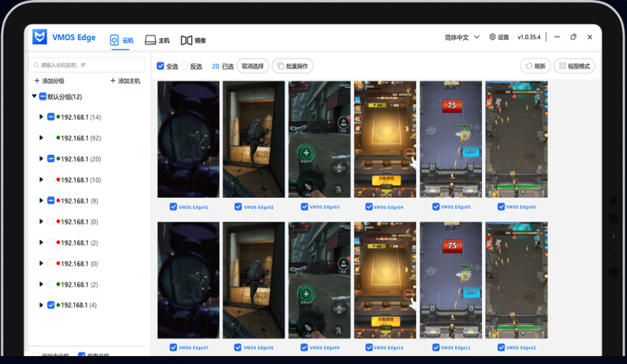This screenshot has height=364, width=627.
Task: Toggle the 反选 invert selection checkbox
Action: pos(184,66)
